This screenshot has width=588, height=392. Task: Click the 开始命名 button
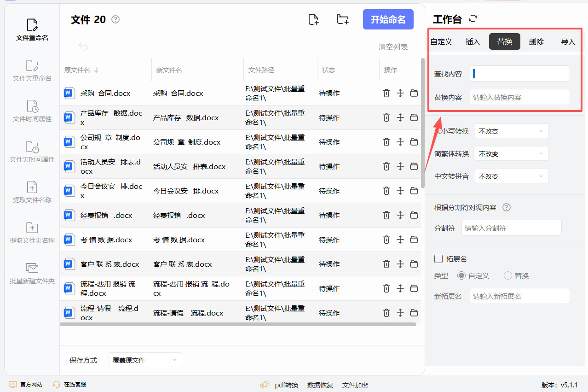point(388,19)
